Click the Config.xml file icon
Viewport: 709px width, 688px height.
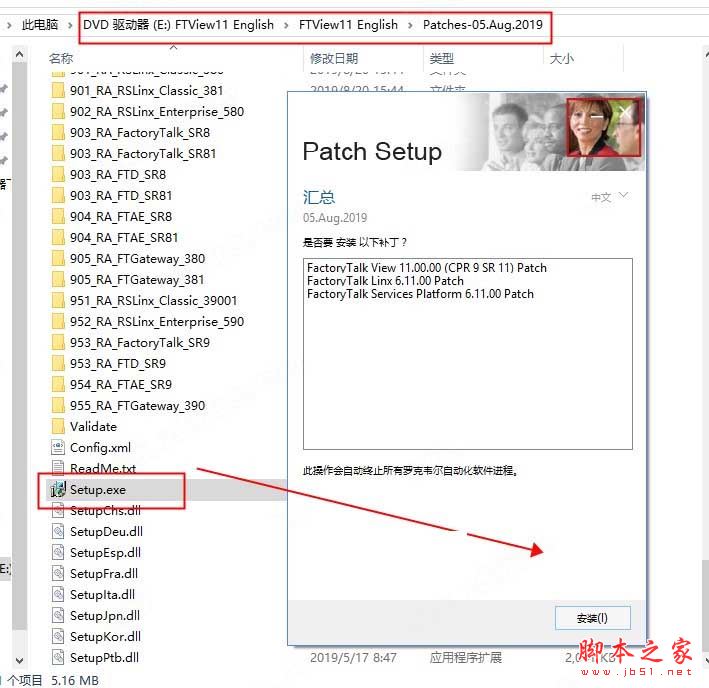[58, 448]
